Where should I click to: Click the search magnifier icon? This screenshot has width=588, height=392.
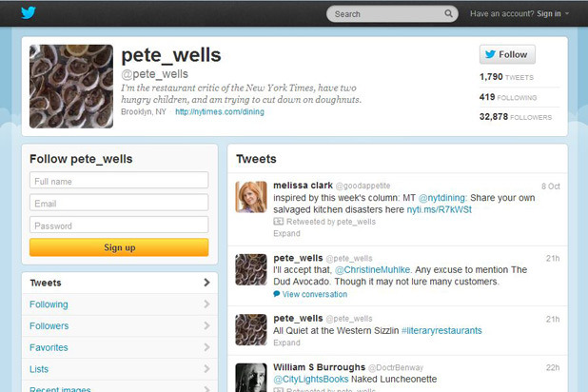[x=448, y=13]
